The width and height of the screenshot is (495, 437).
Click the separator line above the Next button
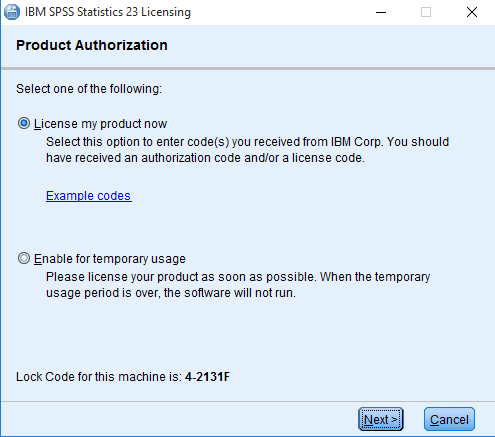[248, 401]
